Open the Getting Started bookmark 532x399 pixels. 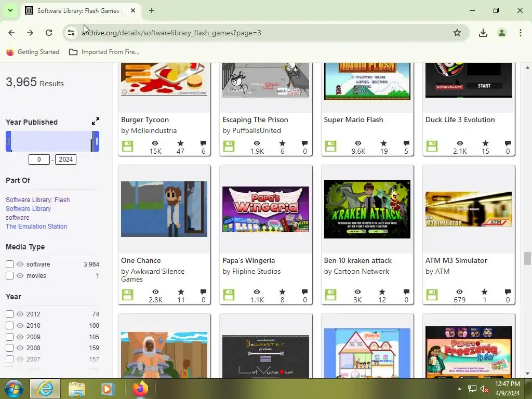pyautogui.click(x=33, y=52)
